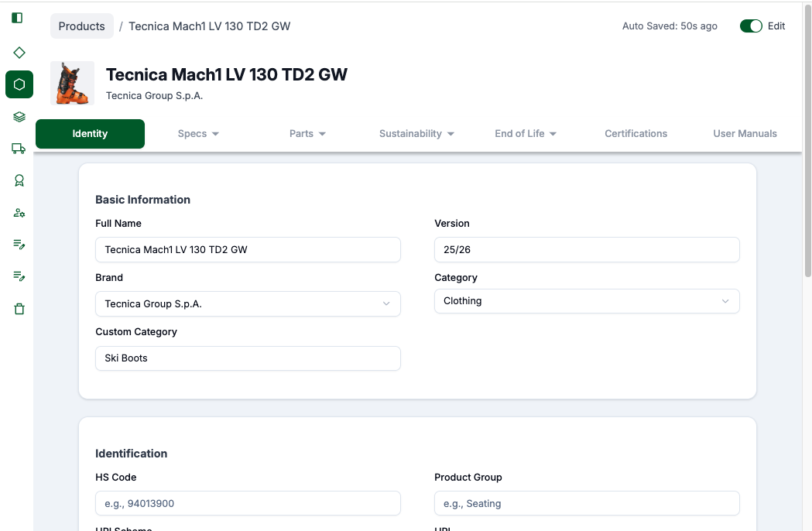Open the award ribbon sidebar icon

[x=19, y=180]
